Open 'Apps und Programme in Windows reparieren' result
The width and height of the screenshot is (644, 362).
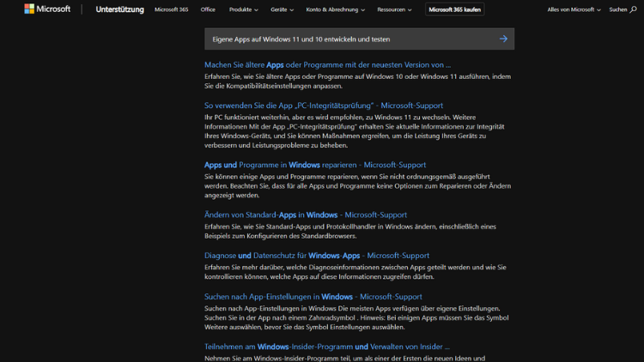point(315,165)
